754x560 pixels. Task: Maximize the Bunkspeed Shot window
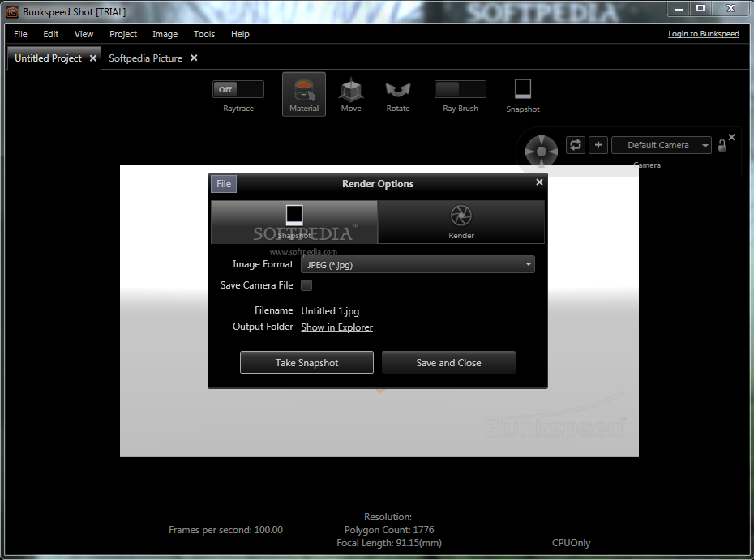coord(700,9)
